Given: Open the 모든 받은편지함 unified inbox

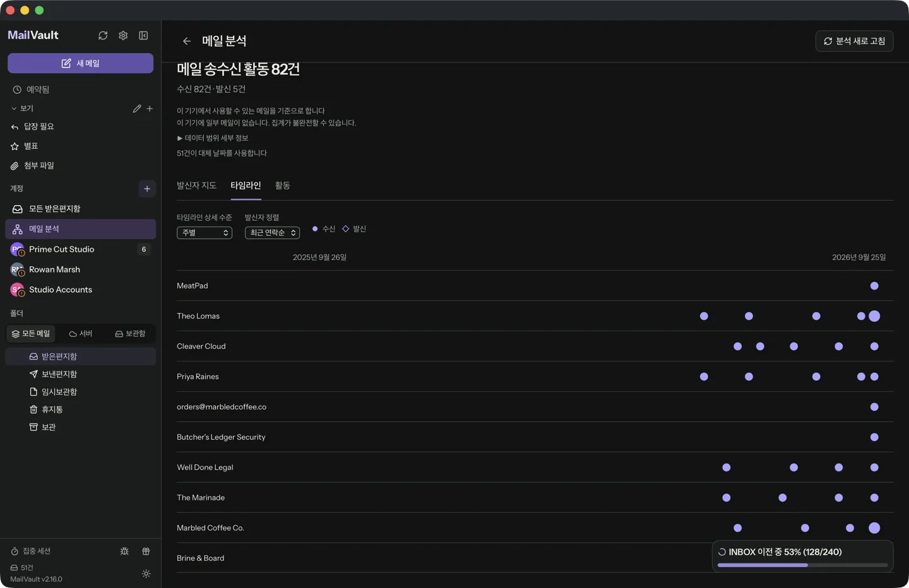Looking at the screenshot, I should pyautogui.click(x=81, y=209).
